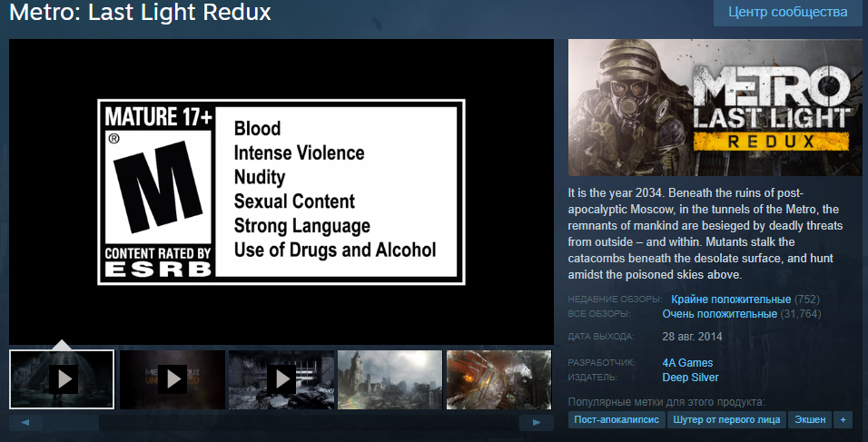
Task: Play the first trailer thumbnail
Action: [x=62, y=379]
